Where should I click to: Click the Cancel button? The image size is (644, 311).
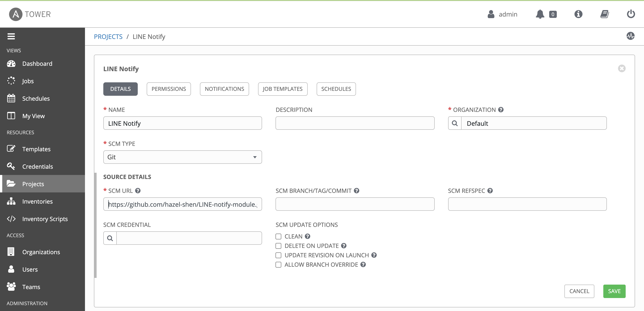coord(579,291)
